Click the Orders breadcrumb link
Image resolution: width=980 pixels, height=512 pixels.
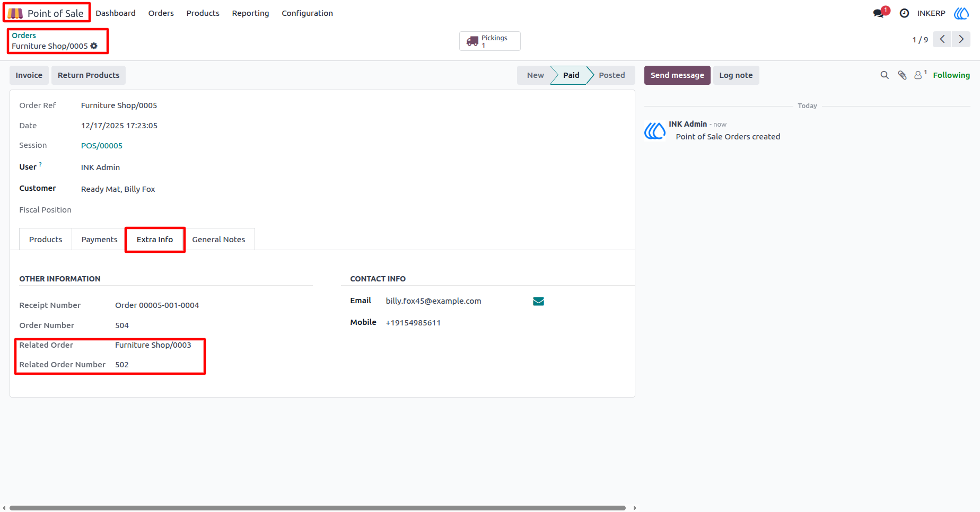(24, 36)
